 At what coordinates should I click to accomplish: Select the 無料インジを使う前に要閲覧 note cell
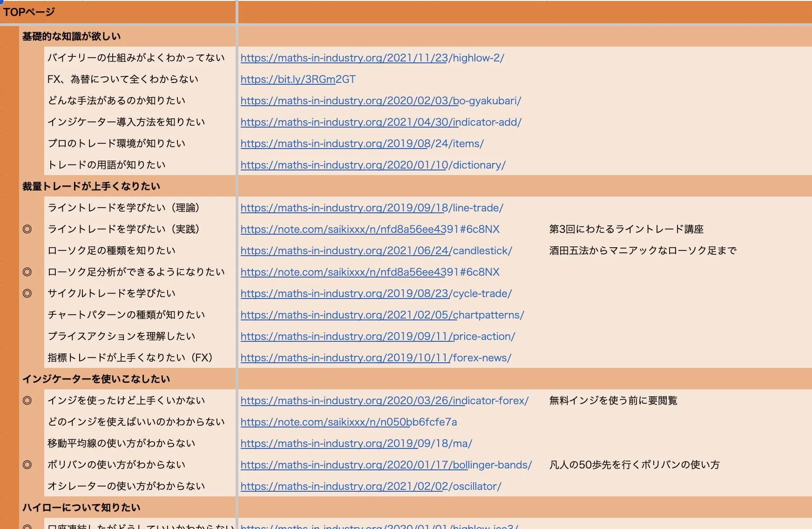pos(613,401)
